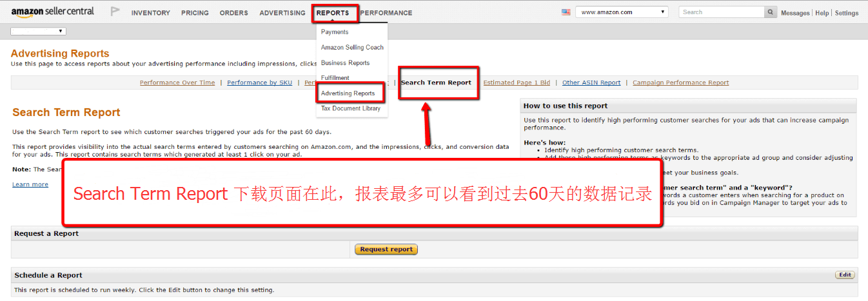
Task: Go to Campaign Performance Report
Action: [x=680, y=83]
